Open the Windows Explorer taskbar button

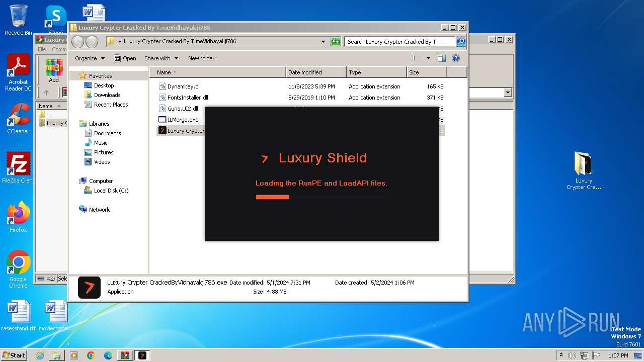[57, 355]
